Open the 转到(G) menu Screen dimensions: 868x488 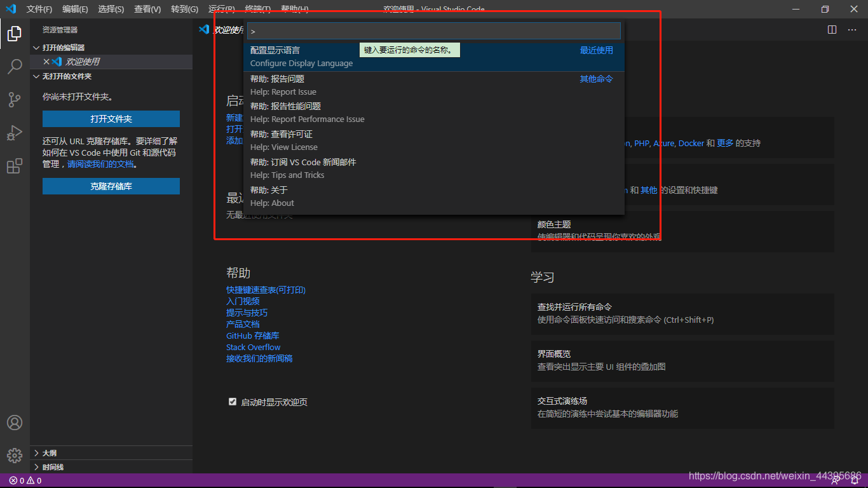click(184, 9)
